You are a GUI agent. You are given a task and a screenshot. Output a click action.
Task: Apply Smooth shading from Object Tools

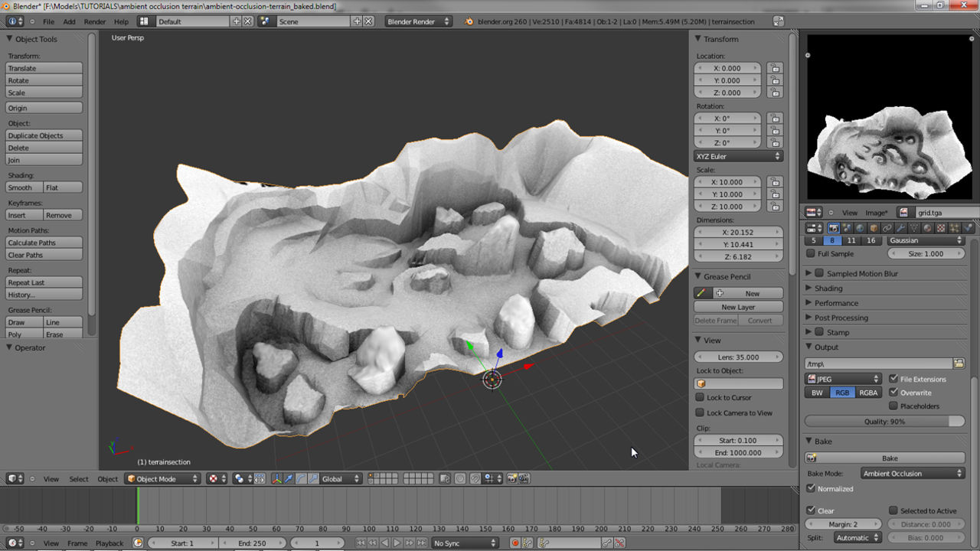[x=24, y=187]
